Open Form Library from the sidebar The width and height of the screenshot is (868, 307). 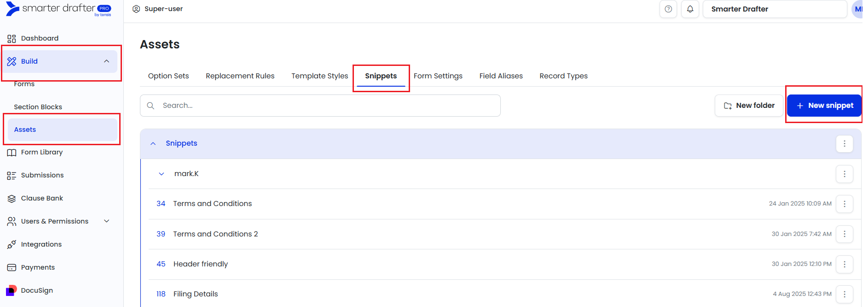[41, 152]
